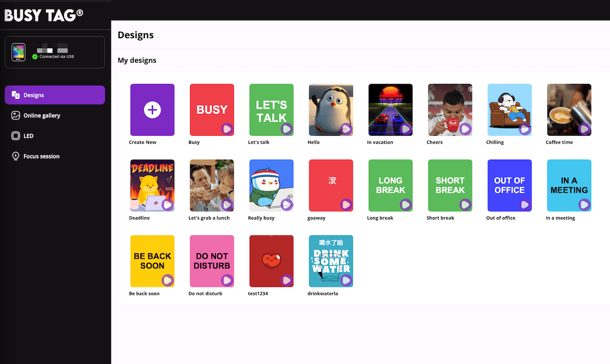Image resolution: width=610 pixels, height=364 pixels.
Task: Play the drinkwaterla animation preview
Action: coord(347,280)
